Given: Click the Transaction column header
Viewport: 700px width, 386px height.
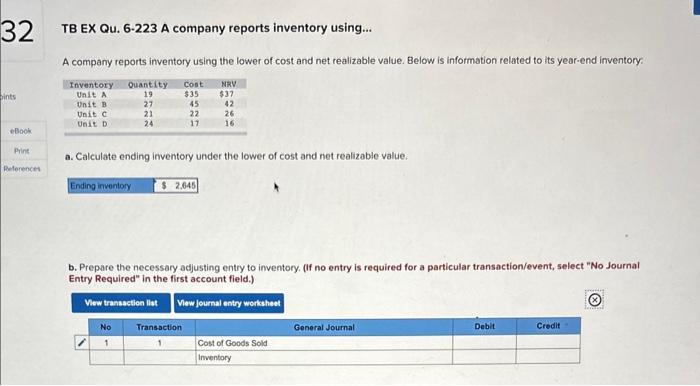Looking at the screenshot, I should pos(159,327).
